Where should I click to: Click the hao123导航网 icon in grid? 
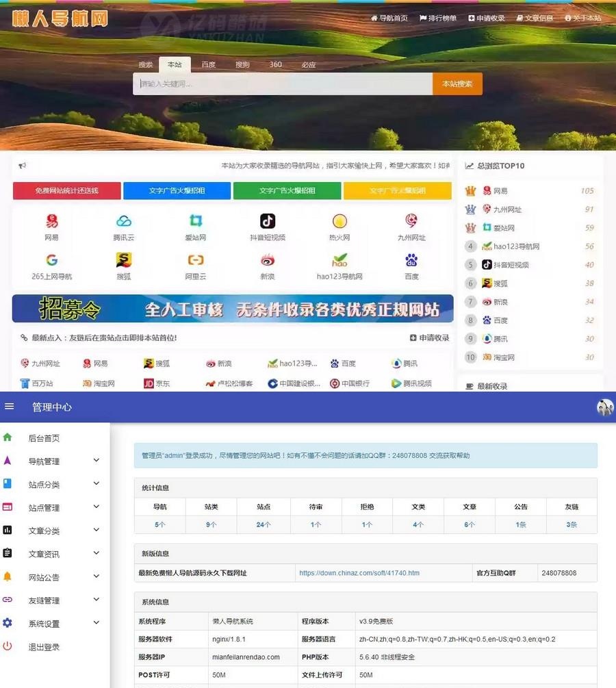point(339,259)
